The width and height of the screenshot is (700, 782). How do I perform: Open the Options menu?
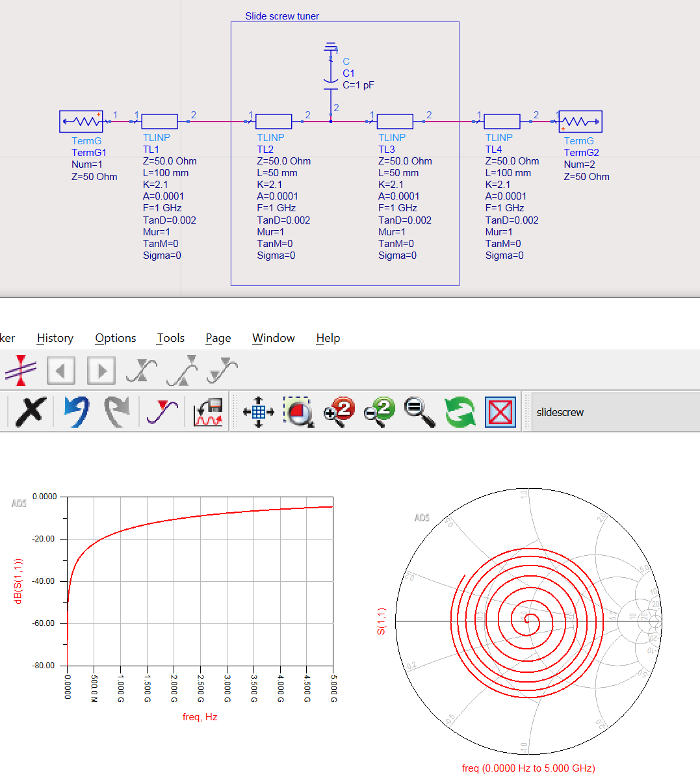(x=116, y=338)
